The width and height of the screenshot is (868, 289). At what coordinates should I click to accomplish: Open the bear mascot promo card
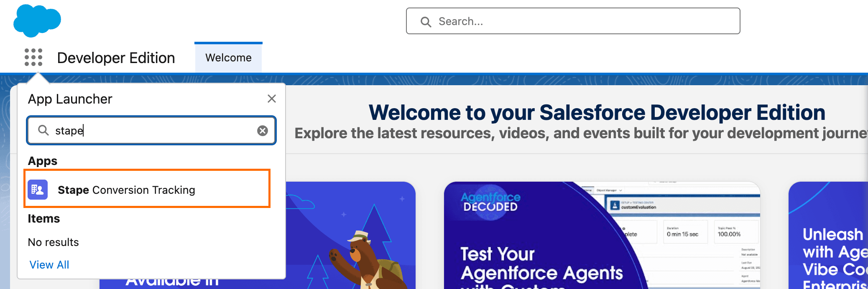[350, 235]
